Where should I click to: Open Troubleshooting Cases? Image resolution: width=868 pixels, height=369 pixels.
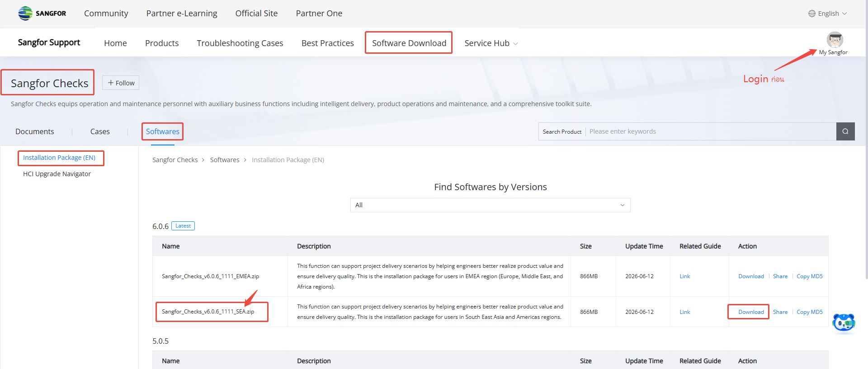(240, 43)
